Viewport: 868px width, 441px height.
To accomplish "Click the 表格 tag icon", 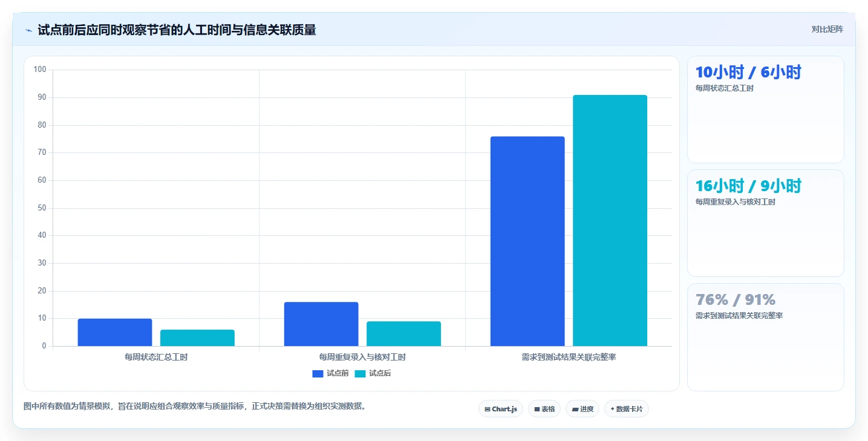I will click(x=537, y=410).
